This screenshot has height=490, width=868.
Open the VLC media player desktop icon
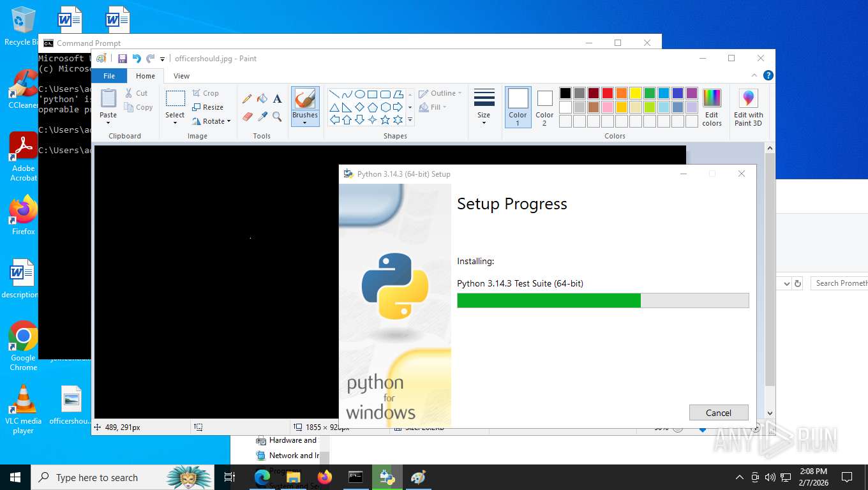24,410
